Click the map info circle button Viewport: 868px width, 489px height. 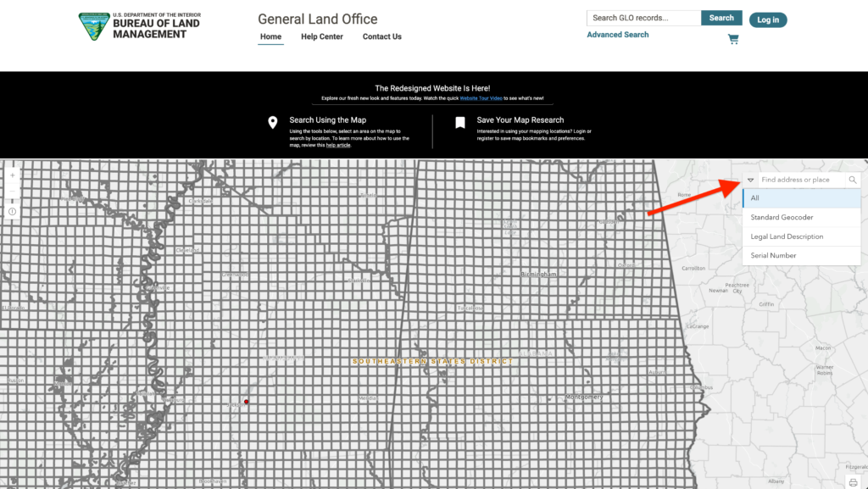12,212
